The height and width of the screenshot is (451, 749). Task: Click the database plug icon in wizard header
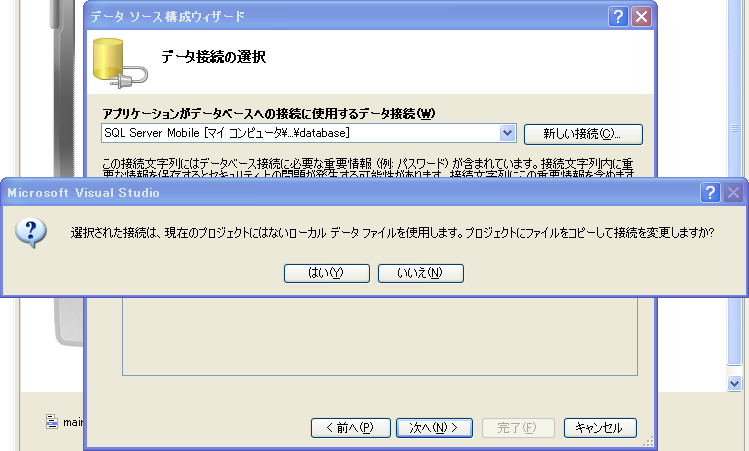coord(120,64)
